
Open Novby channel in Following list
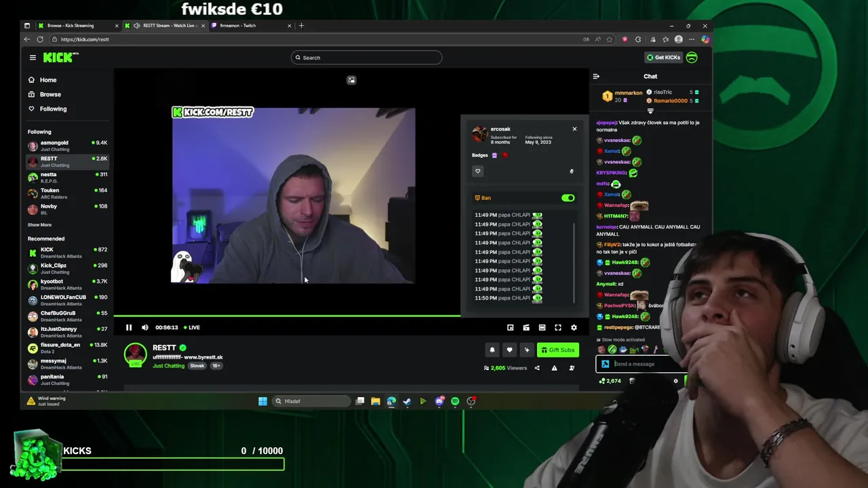click(67, 209)
